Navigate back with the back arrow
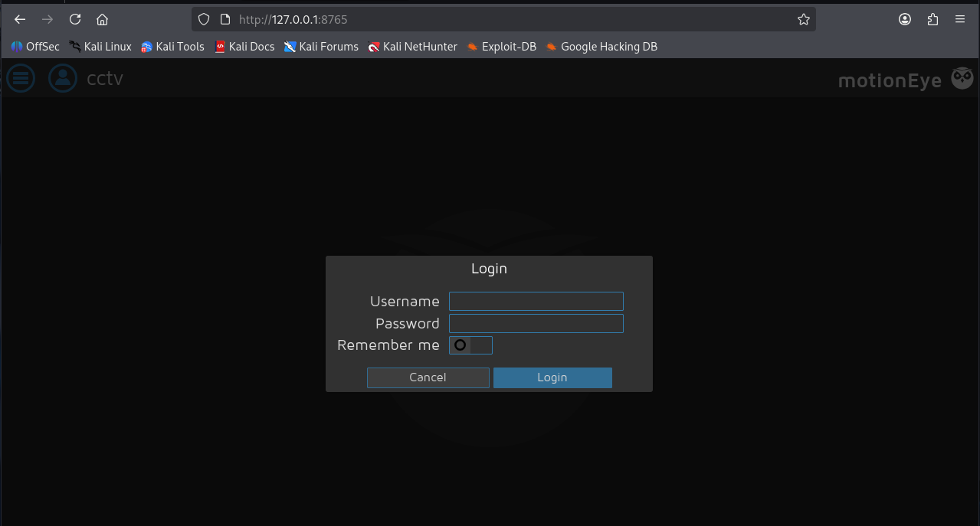 pos(20,19)
